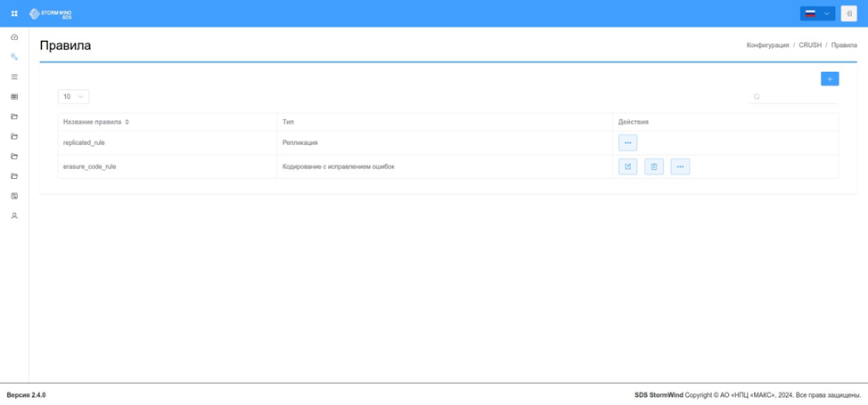Open the dashboard gauge icon in sidebar
868x405 pixels.
[x=14, y=37]
